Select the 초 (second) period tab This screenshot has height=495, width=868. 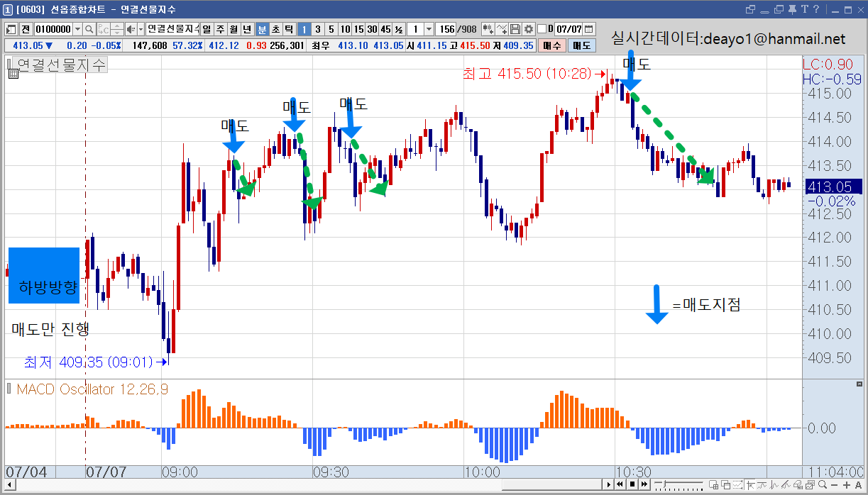[x=275, y=29]
